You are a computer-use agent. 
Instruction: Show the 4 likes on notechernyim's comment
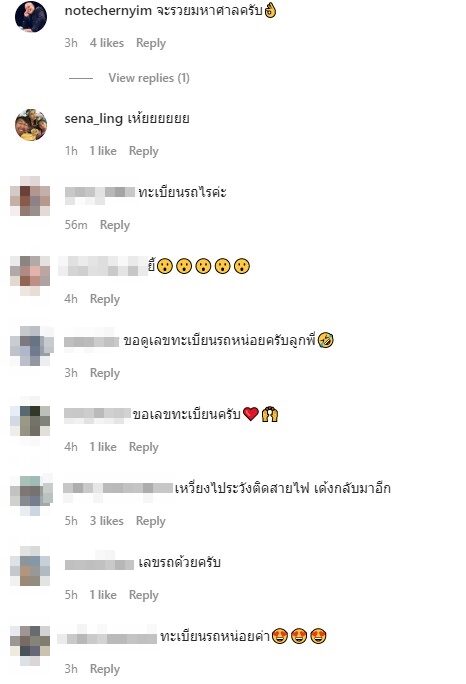tap(107, 43)
